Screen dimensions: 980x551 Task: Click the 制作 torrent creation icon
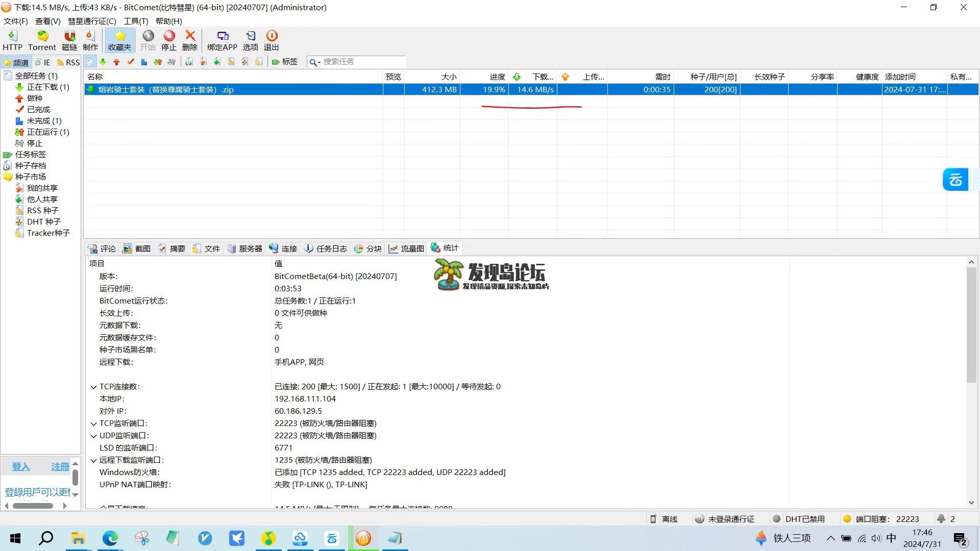(x=90, y=40)
